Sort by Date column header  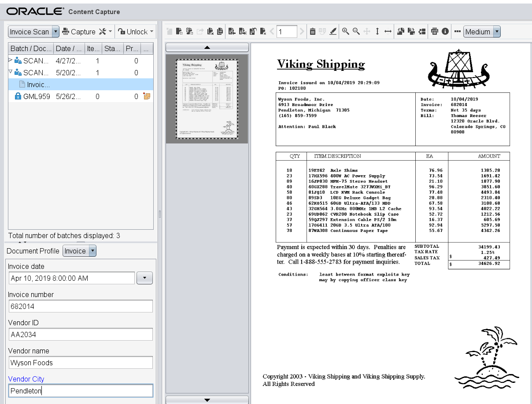(x=69, y=48)
